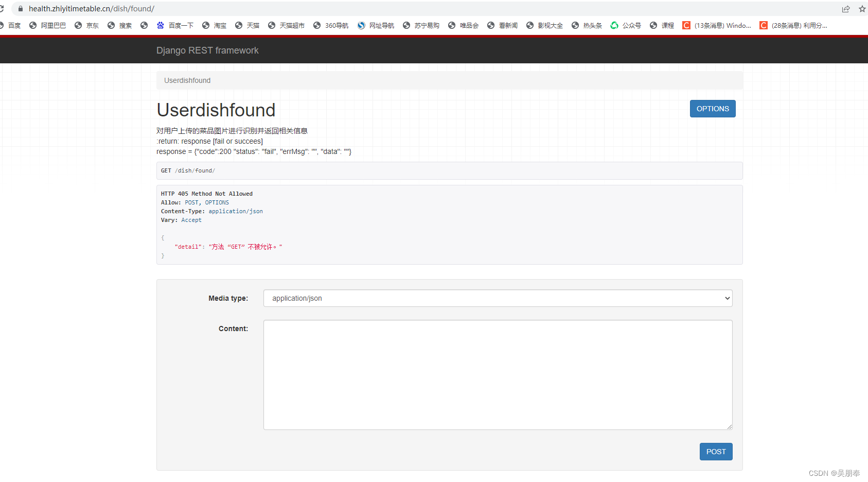Click the unlabeled globe bookmark after 搜索
868x482 pixels.
(144, 25)
